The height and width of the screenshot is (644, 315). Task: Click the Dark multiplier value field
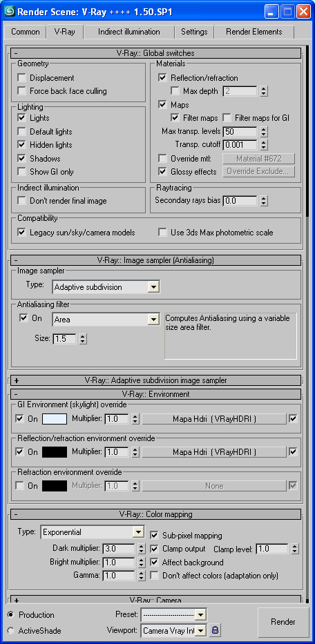click(x=119, y=548)
